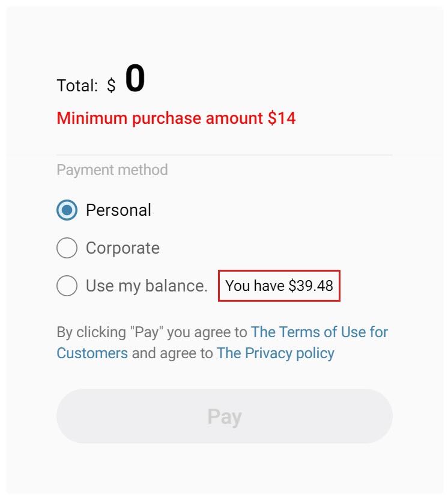
Task: Click the "Use my balance." label text
Action: [x=147, y=285]
